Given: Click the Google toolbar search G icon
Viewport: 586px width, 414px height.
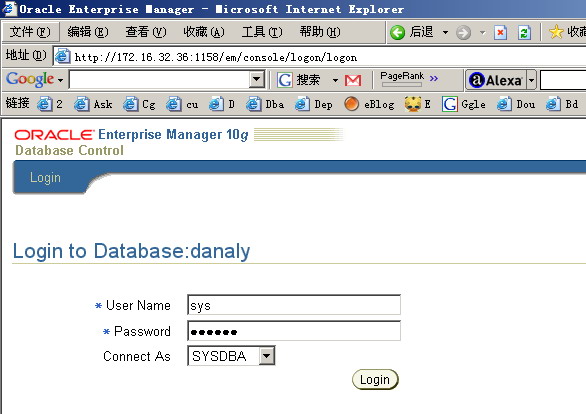Looking at the screenshot, I should click(285, 80).
